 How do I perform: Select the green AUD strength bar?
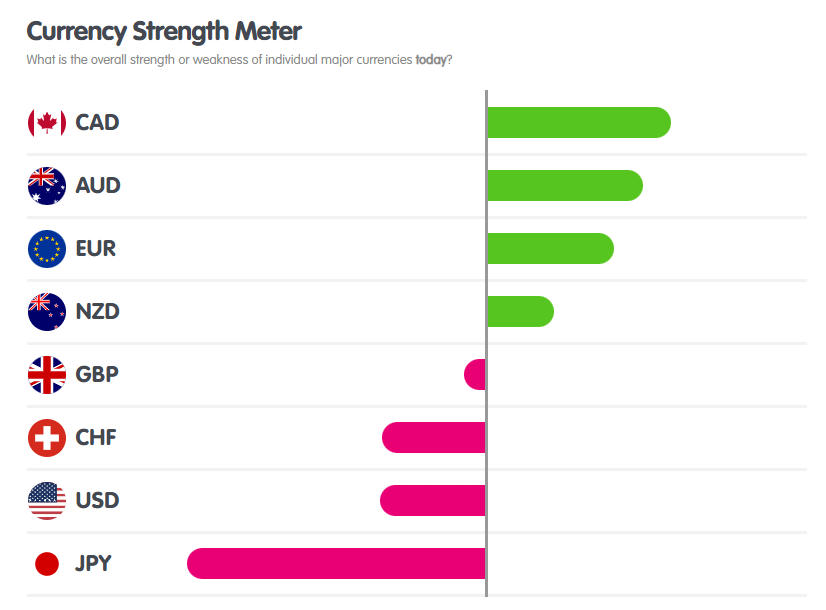[x=564, y=185]
